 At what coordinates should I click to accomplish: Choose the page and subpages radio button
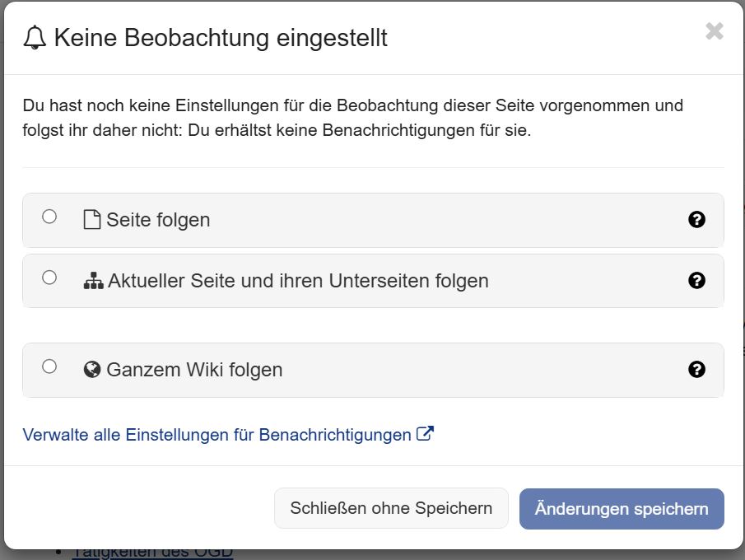pos(49,278)
